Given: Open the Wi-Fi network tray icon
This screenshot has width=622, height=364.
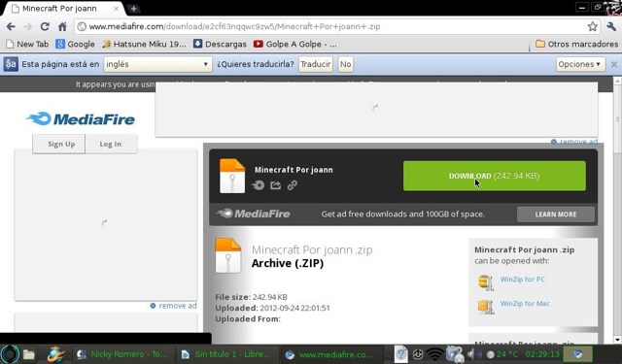Looking at the screenshot, I should (435, 354).
